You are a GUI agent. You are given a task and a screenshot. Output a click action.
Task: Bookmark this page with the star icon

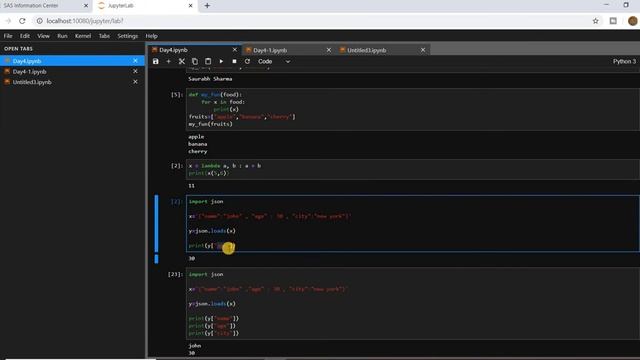(596, 21)
